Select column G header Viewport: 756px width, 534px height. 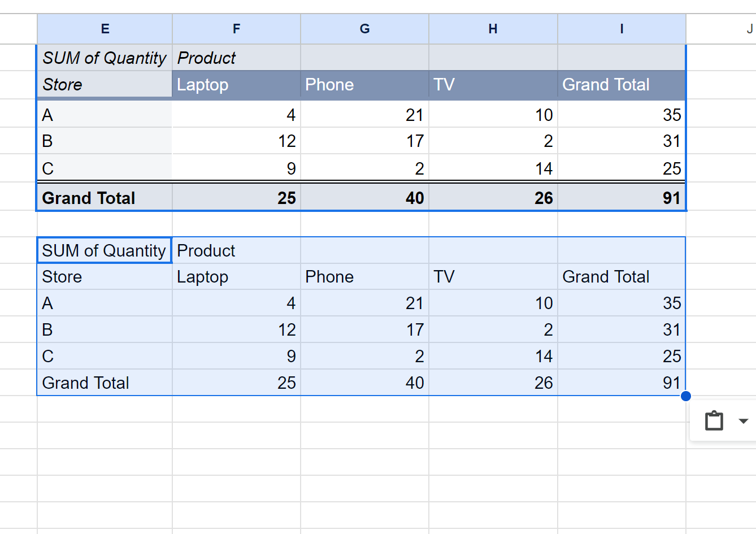364,29
